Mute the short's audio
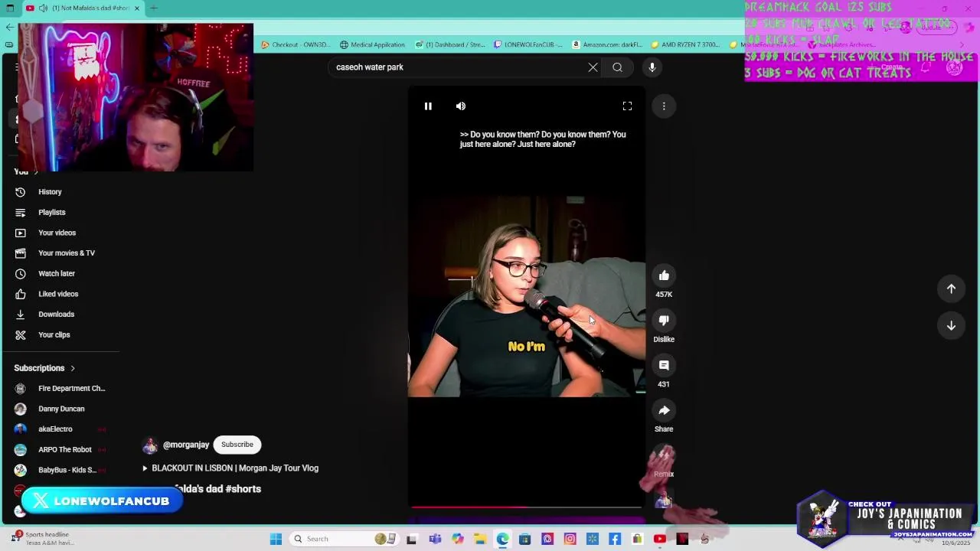Viewport: 980px width, 551px height. coord(460,106)
